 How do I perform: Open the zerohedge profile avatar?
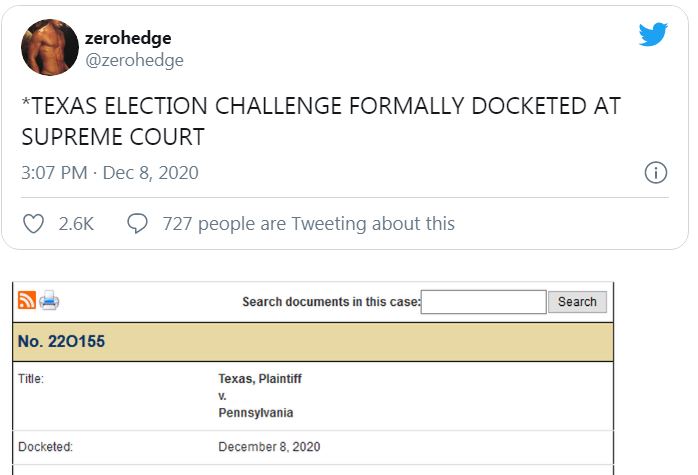[x=50, y=47]
